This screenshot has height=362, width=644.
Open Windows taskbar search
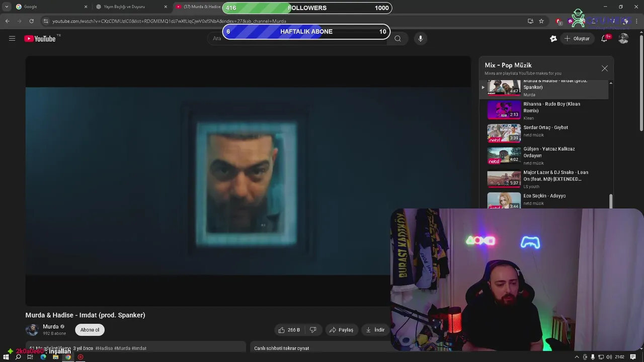[18, 357]
